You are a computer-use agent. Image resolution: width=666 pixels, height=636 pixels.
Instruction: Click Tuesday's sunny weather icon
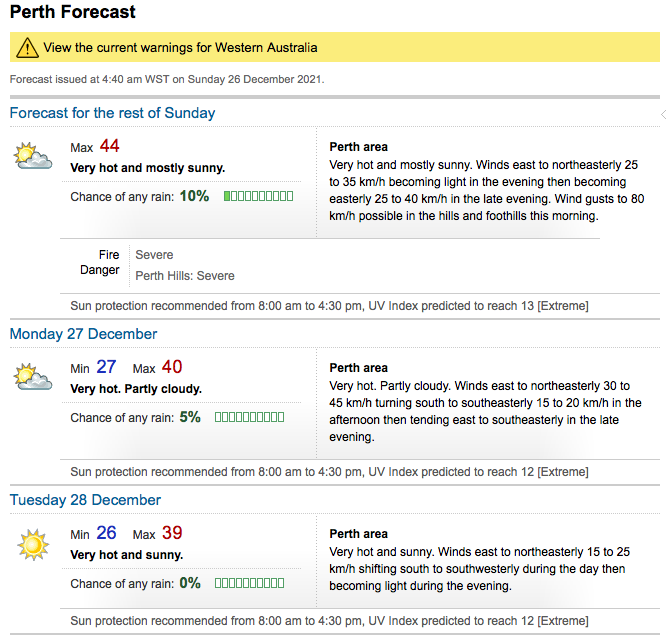point(33,544)
